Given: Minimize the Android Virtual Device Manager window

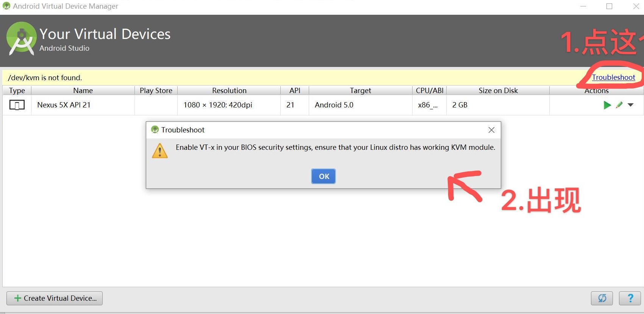Looking at the screenshot, I should 583,6.
